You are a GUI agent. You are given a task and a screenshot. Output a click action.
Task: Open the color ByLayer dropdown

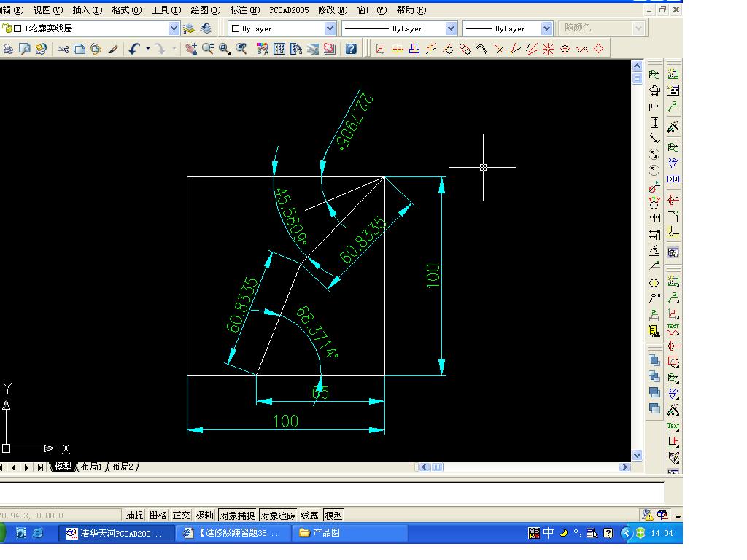pyautogui.click(x=330, y=28)
